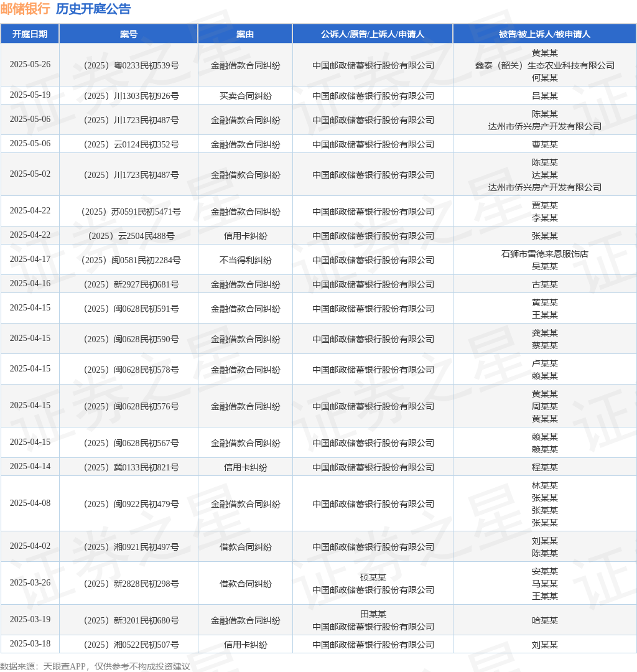Select case number (2025)云2504民488号
This screenshot has height=672, width=637.
point(131,236)
